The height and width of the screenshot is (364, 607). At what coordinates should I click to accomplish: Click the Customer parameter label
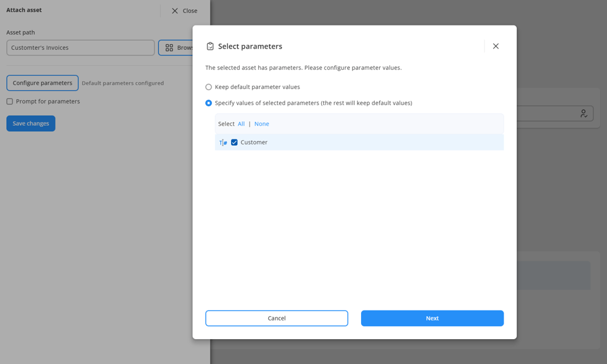254,142
